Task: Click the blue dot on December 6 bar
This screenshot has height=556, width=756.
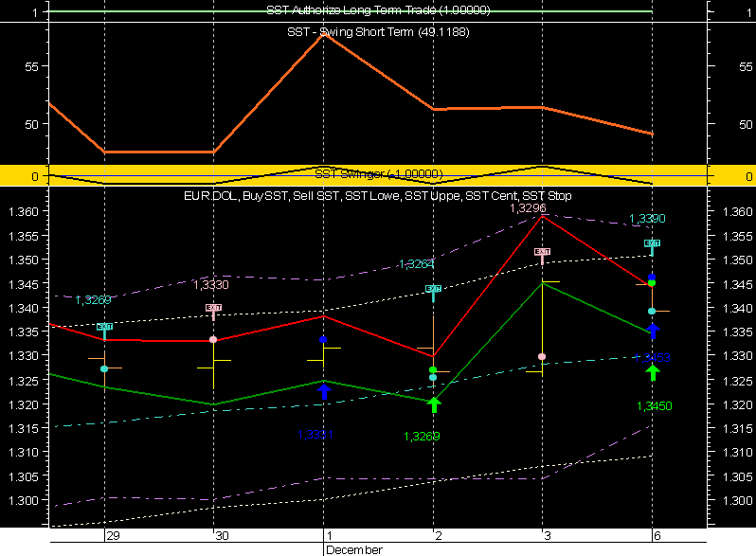Action: pos(652,278)
